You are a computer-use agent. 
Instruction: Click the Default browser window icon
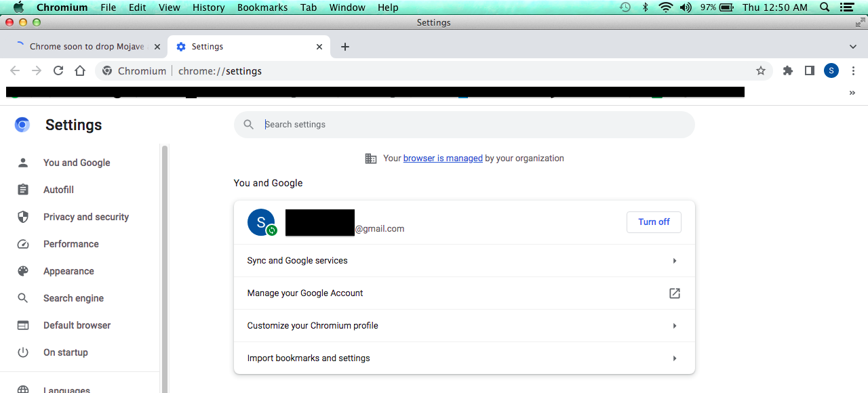coord(23,325)
